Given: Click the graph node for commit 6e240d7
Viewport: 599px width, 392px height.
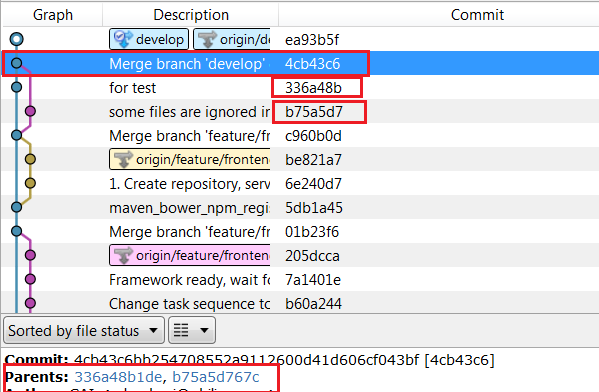Looking at the screenshot, I should (30, 183).
